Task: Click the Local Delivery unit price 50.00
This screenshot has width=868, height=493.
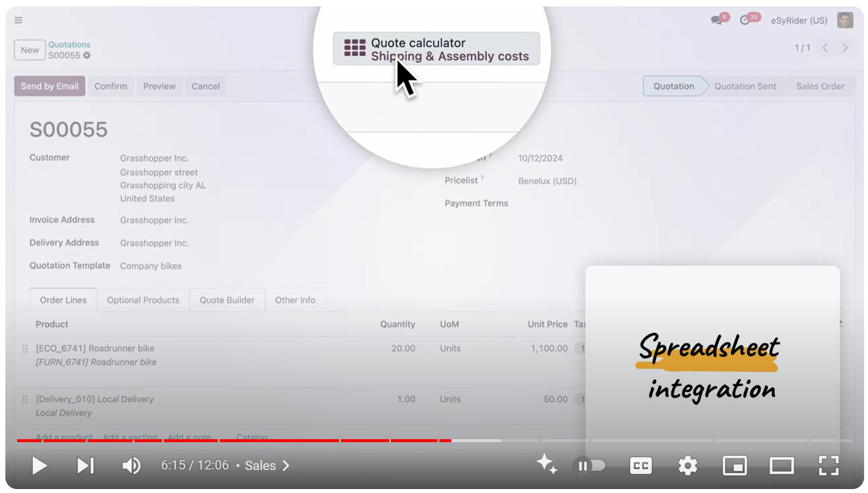Action: [555, 400]
